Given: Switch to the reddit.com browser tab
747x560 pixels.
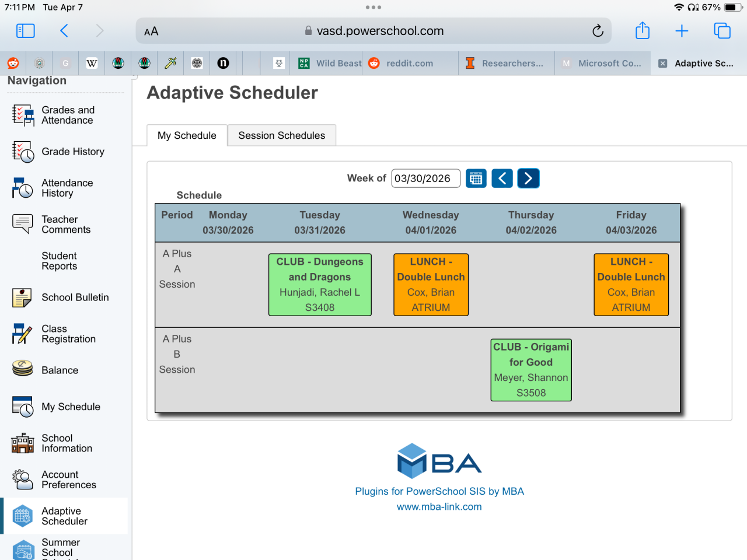Looking at the screenshot, I should point(409,64).
